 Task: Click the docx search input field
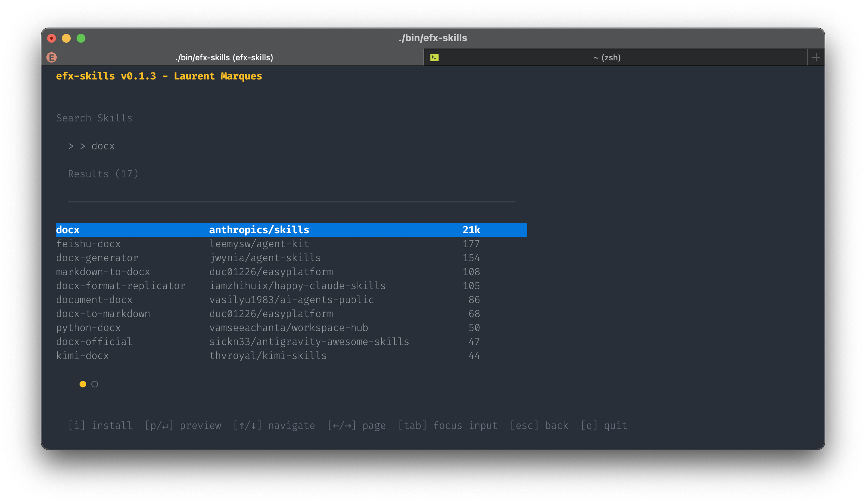[103, 146]
